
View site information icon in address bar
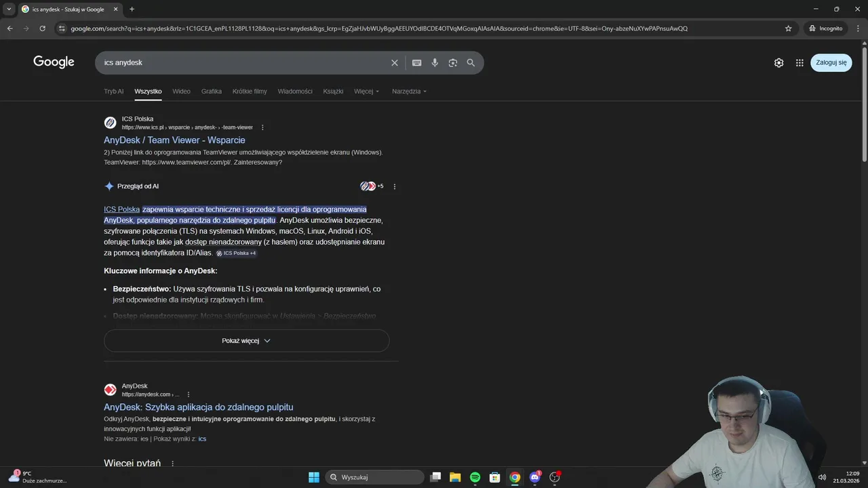(62, 28)
